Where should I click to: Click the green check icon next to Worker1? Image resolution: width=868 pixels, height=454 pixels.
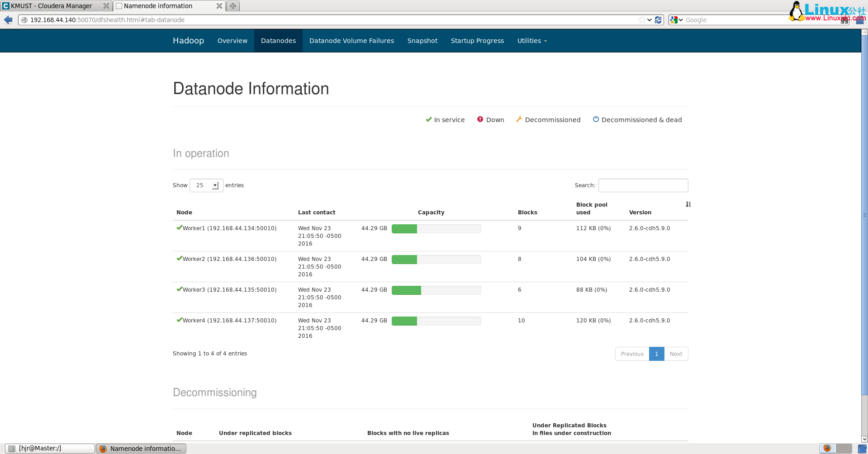pyautogui.click(x=179, y=228)
